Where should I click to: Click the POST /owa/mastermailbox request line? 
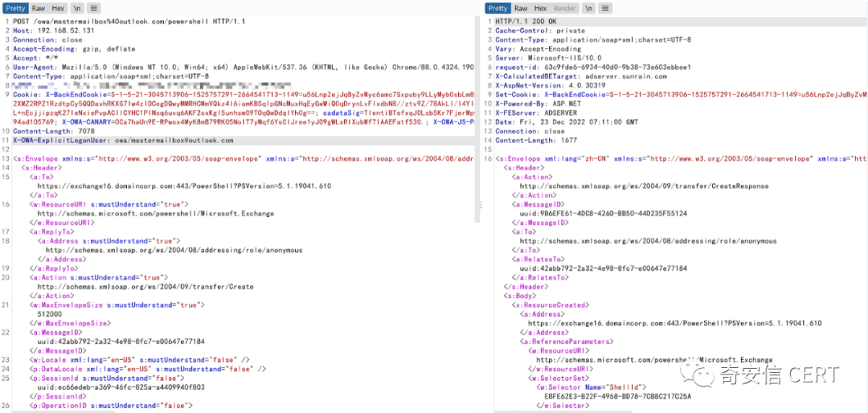tap(129, 21)
